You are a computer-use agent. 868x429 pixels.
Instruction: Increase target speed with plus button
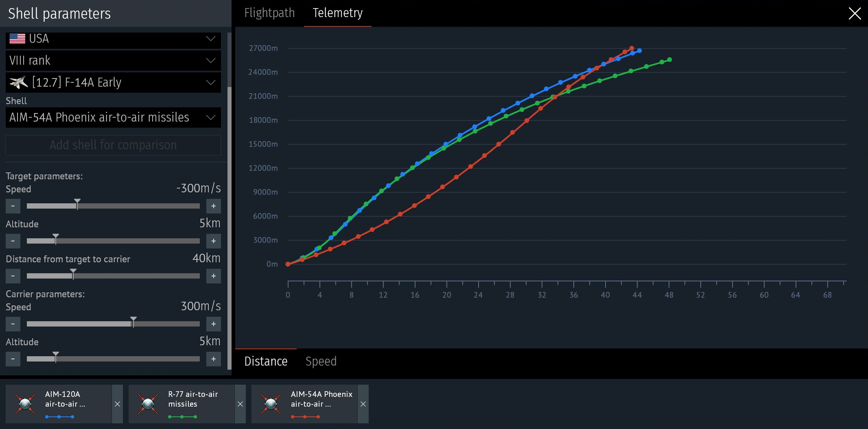coord(213,206)
